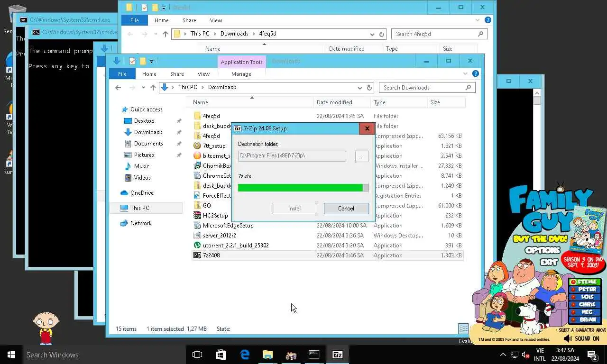The width and height of the screenshot is (607, 364).
Task: Sort files by the Type column header
Action: [399, 102]
